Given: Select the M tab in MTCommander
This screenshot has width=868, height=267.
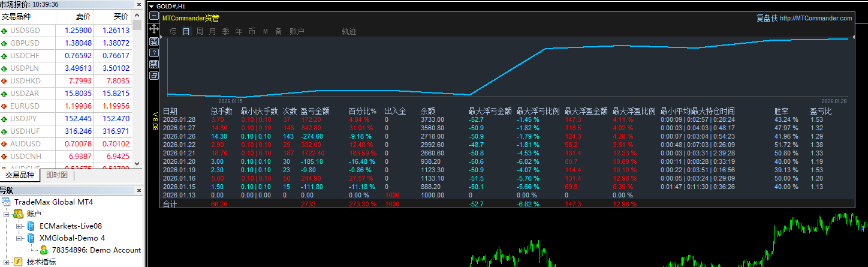Looking at the screenshot, I should pos(265,31).
